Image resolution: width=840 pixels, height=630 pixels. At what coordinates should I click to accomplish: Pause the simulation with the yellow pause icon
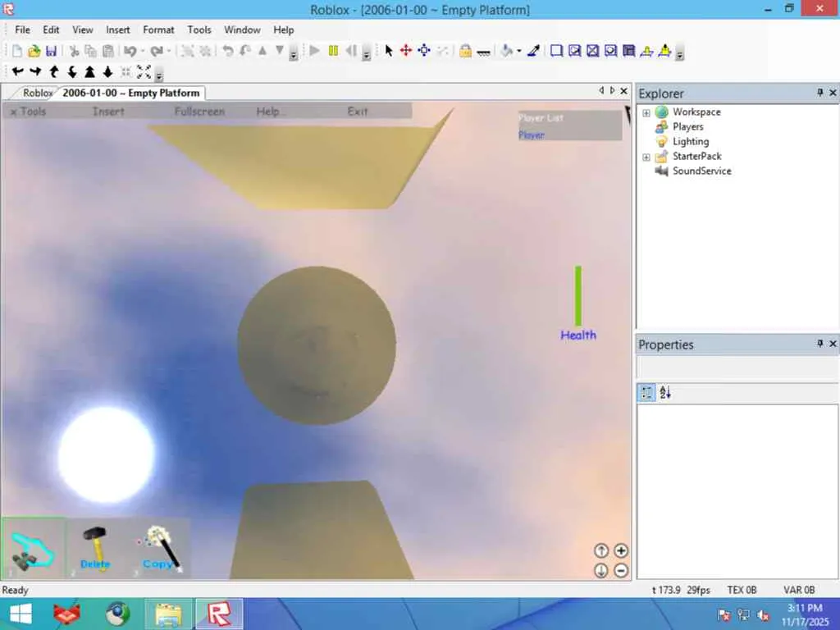click(333, 51)
